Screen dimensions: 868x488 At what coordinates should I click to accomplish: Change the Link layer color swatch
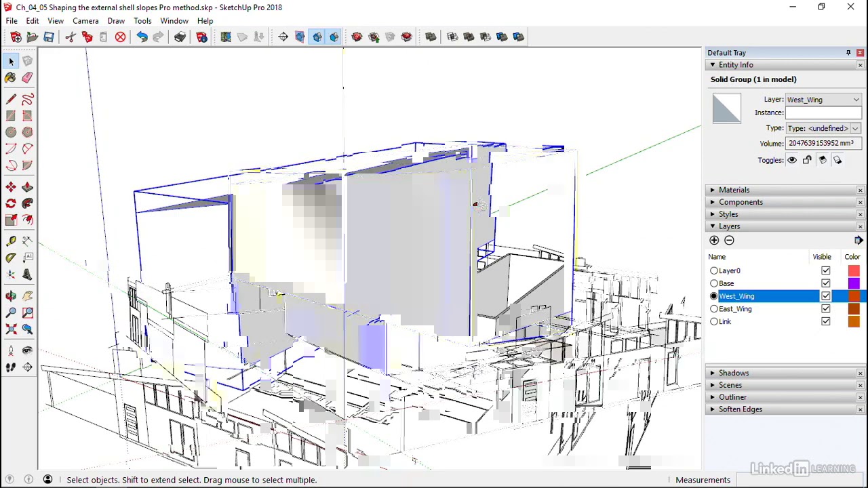tap(853, 322)
